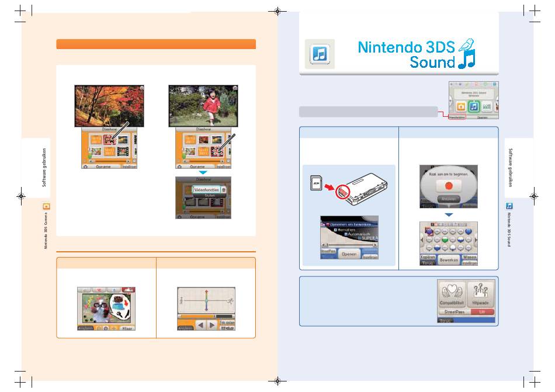Tap Terug below the Compatibiliteit and Hitparade buttons
555x392 pixels.
(x=445, y=321)
